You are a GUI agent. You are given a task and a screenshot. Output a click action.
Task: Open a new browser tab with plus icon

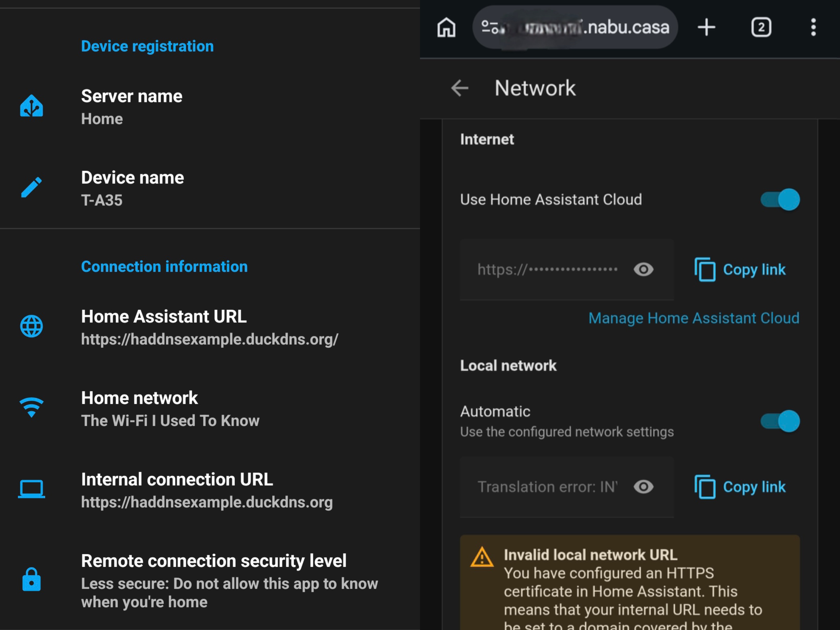pyautogui.click(x=706, y=27)
